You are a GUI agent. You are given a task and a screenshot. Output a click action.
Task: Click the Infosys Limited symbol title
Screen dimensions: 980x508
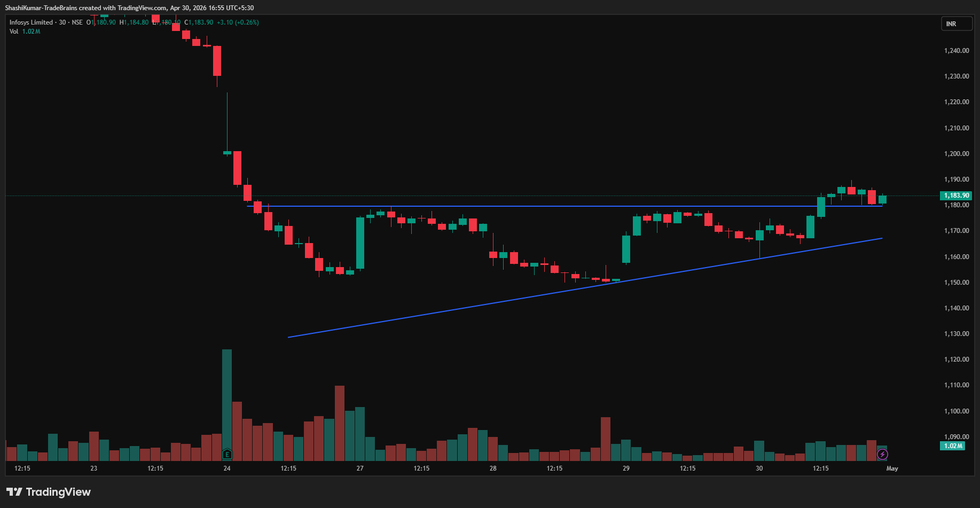31,22
